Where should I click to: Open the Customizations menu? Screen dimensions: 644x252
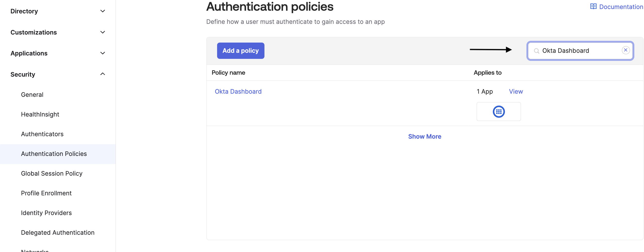click(x=34, y=32)
